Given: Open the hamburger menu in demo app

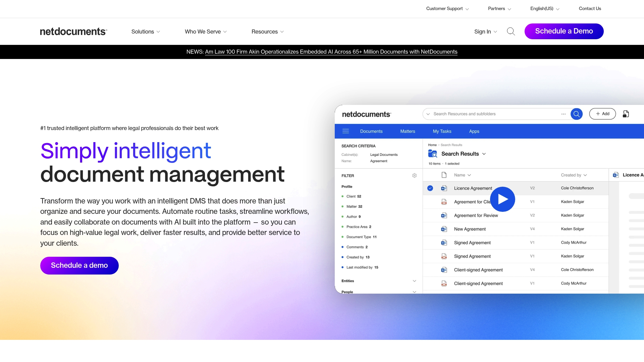Looking at the screenshot, I should point(345,131).
